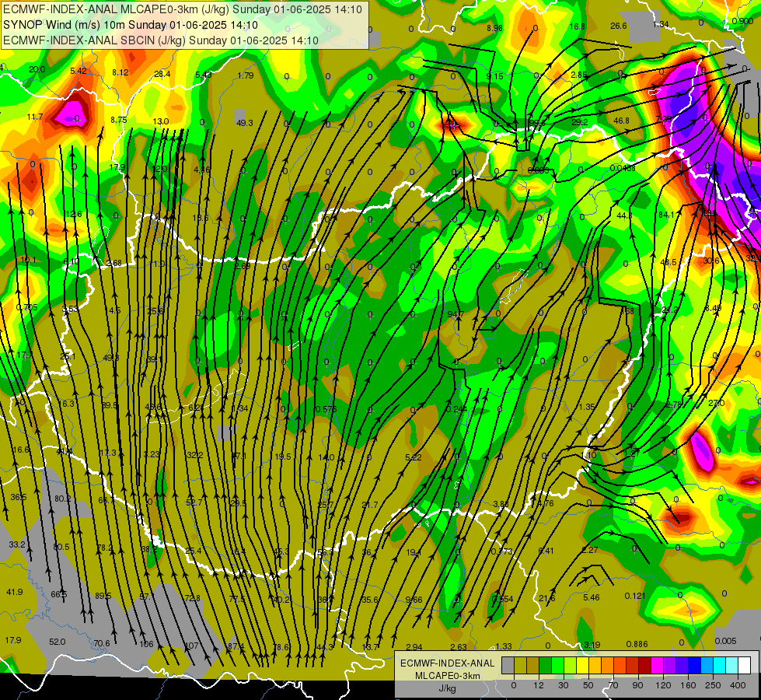Click the map value 106
Image resolution: width=761 pixels, height=700 pixels.
(147, 644)
